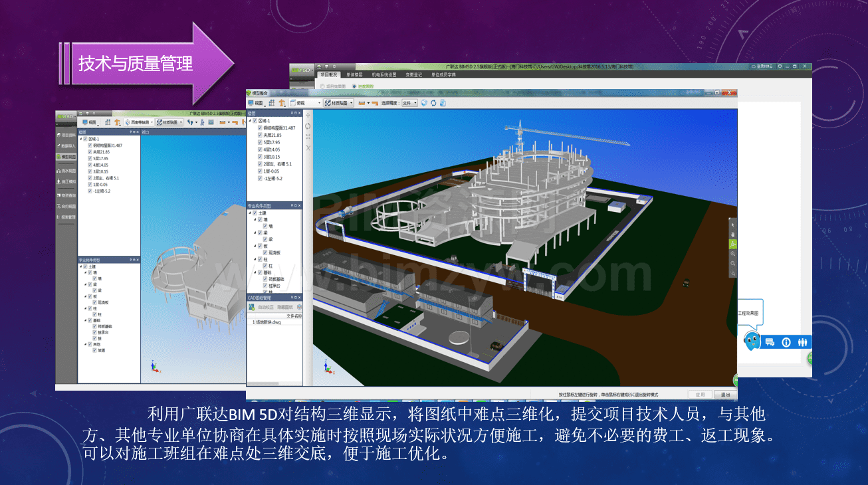Uncheck 钢结构屋面31.487 in 模型整合 window
The image size is (868, 485).
[260, 128]
